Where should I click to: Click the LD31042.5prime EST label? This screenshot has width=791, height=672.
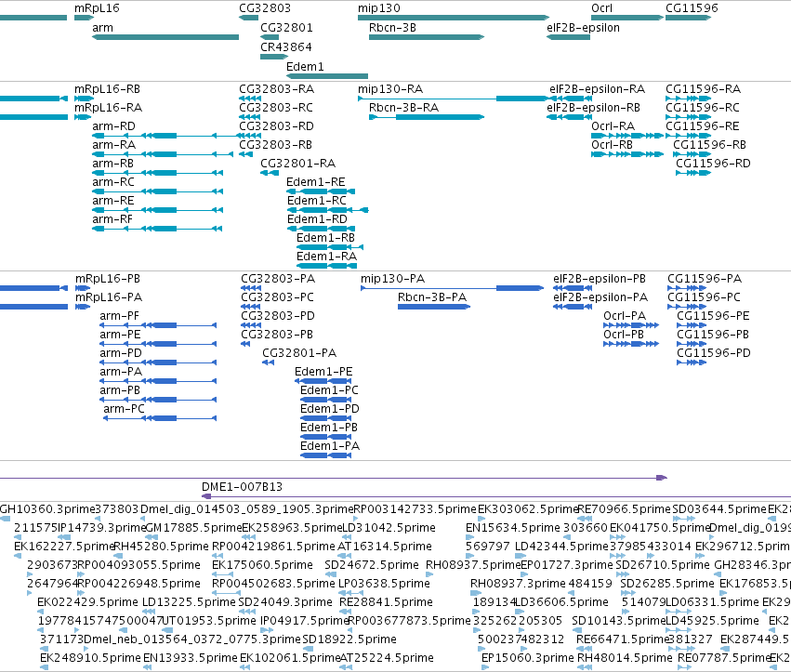(x=389, y=528)
